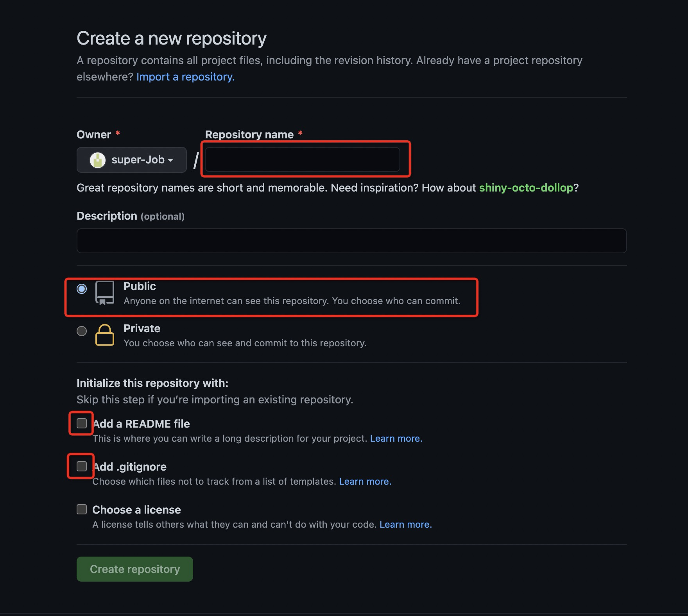Select the Public radio button

pos(82,289)
